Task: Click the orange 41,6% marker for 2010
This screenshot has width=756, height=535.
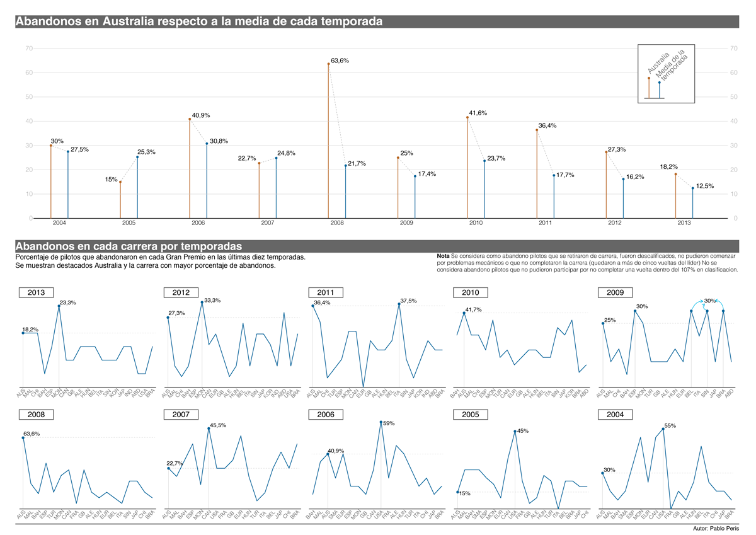Action: (467, 117)
